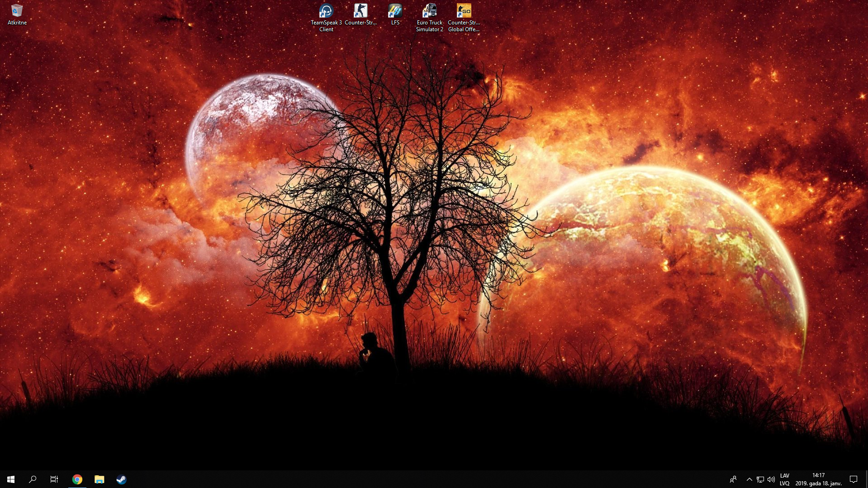Select the Counter-Strike desktop shortcut

(x=360, y=14)
